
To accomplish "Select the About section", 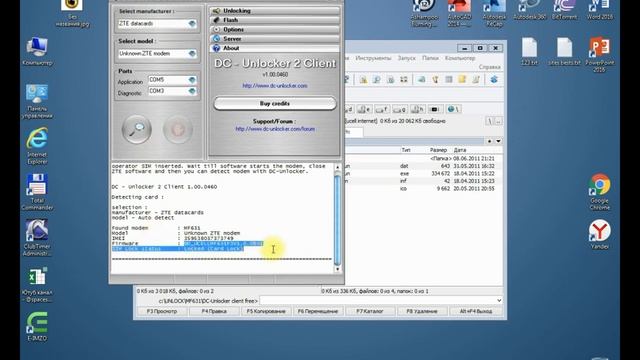I will click(x=275, y=48).
